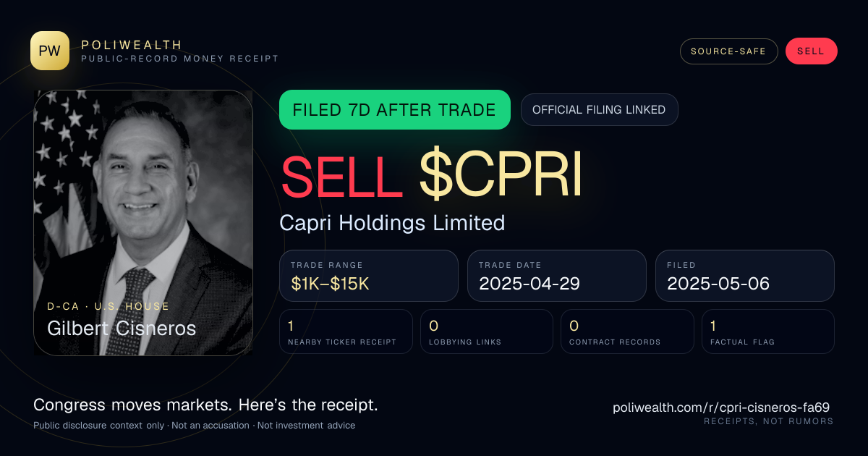Open the Contract Records stat tile

pyautogui.click(x=627, y=332)
